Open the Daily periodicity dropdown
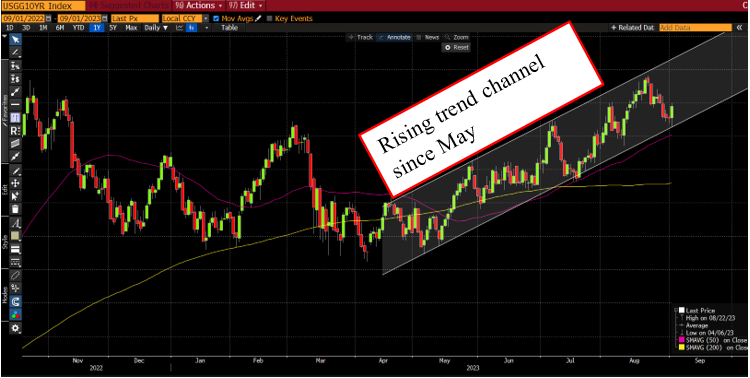This screenshot has height=378, width=750. (156, 28)
